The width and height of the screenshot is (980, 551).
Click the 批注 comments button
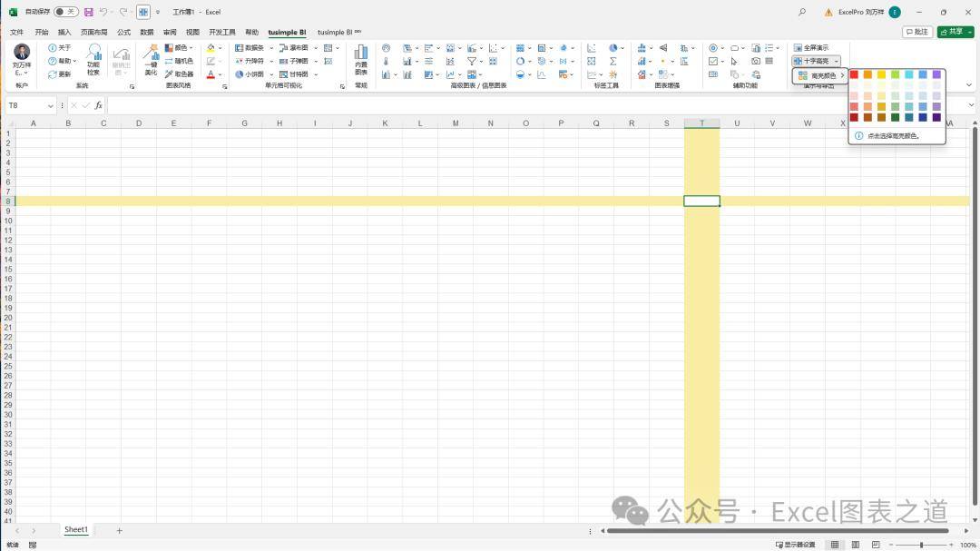click(916, 31)
